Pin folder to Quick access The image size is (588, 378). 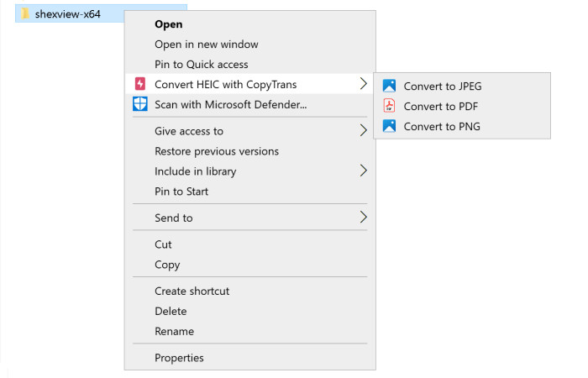[x=201, y=65]
